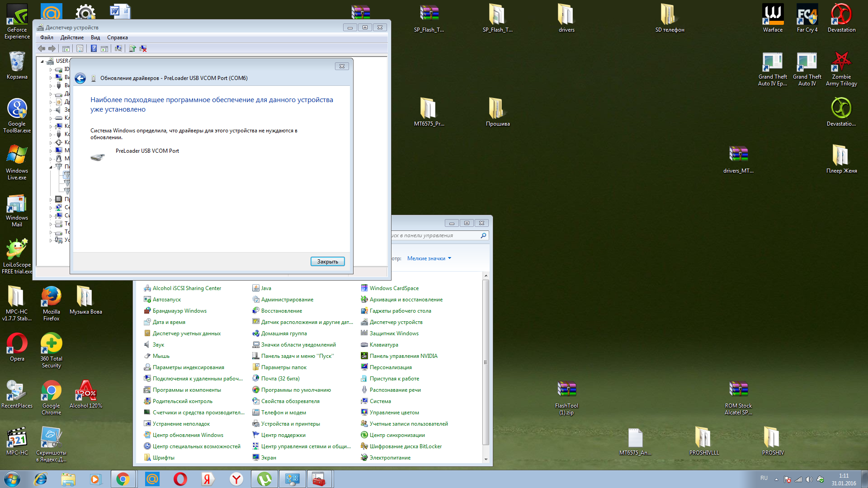
Task: Click Help icon in Device Manager toolbar
Action: [94, 48]
